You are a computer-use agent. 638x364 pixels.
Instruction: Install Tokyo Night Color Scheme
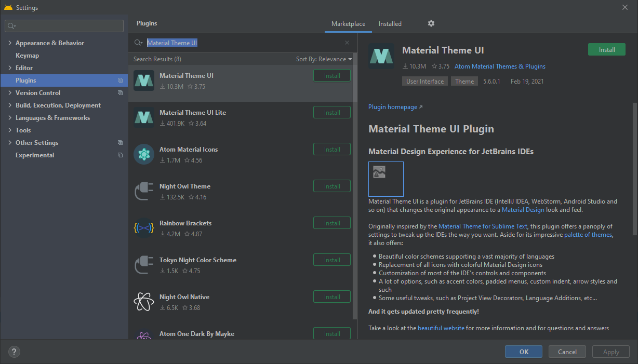332,260
